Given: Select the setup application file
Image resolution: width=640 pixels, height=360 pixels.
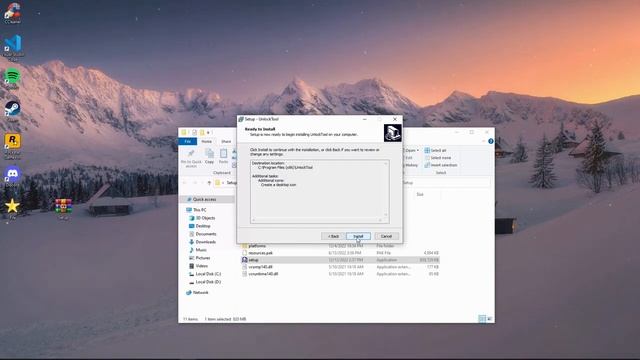Looking at the screenshot, I should tap(340, 260).
